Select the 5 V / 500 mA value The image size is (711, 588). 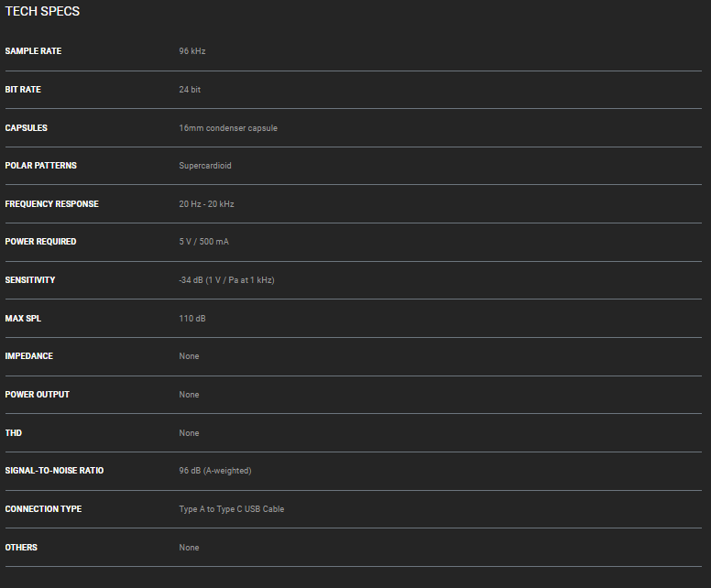click(x=203, y=242)
